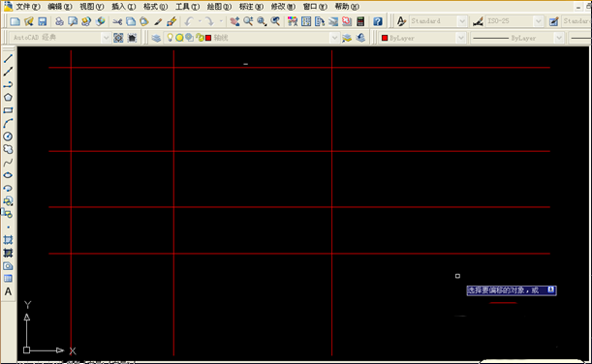Open the 文件 (File) menu
592x364 pixels.
(28, 7)
